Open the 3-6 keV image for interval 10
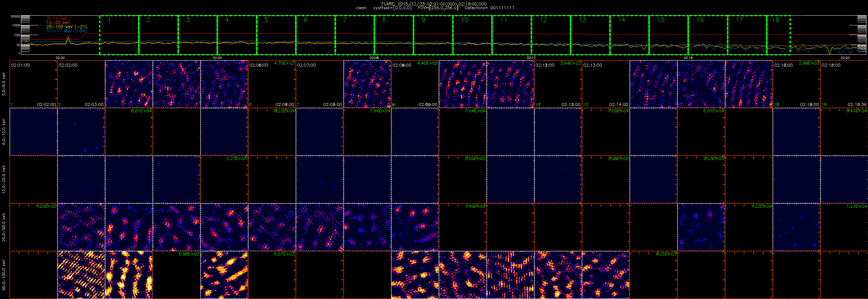868x299 pixels. [463, 84]
